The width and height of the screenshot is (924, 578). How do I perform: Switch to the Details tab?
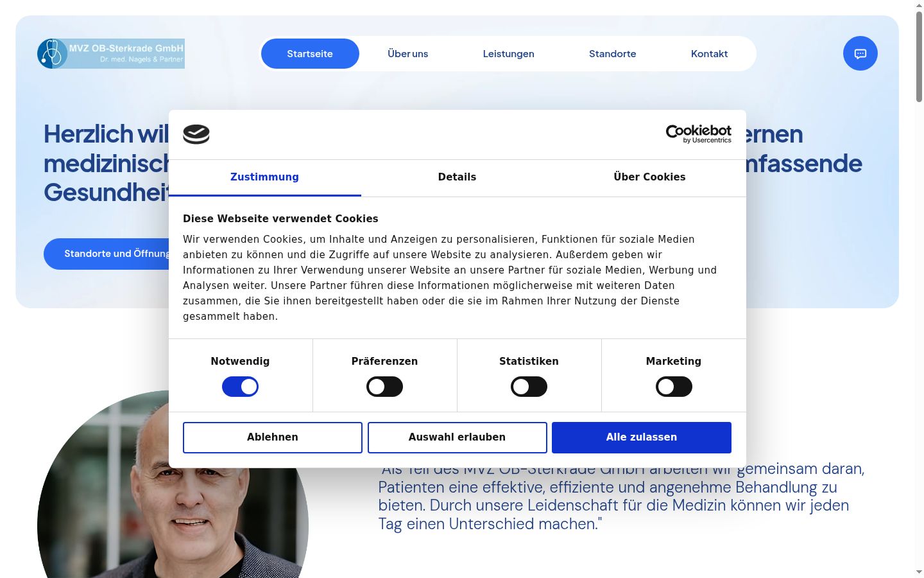457,177
